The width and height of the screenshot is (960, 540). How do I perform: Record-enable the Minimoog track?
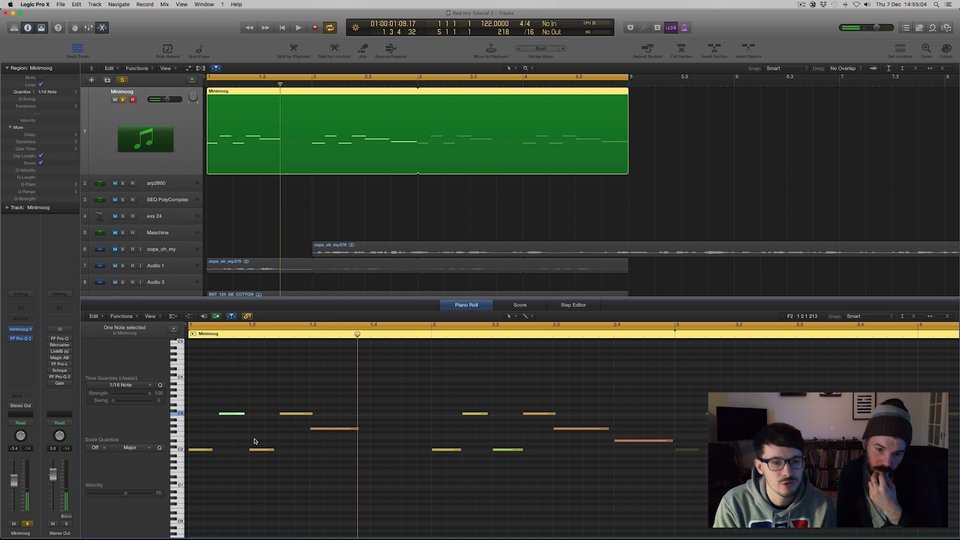[132, 99]
